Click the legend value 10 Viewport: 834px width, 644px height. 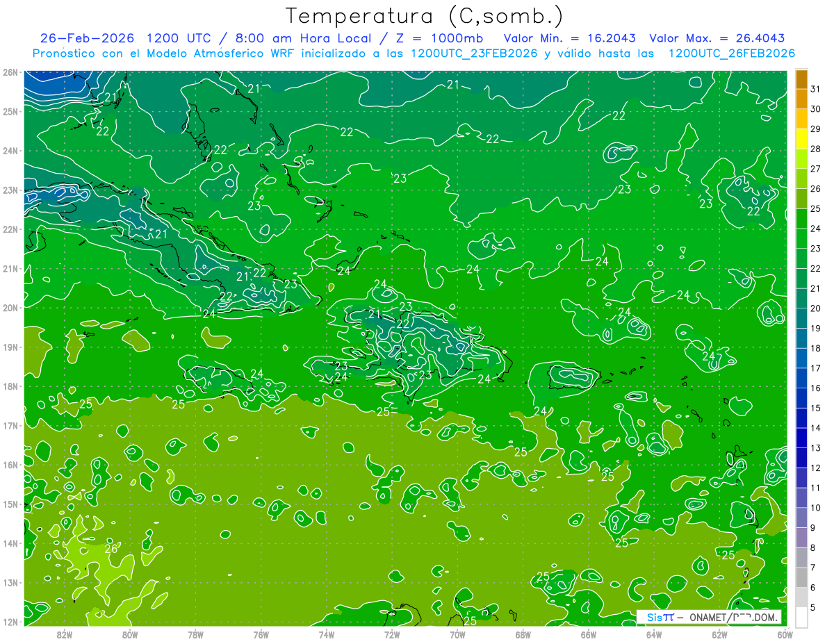tap(815, 508)
